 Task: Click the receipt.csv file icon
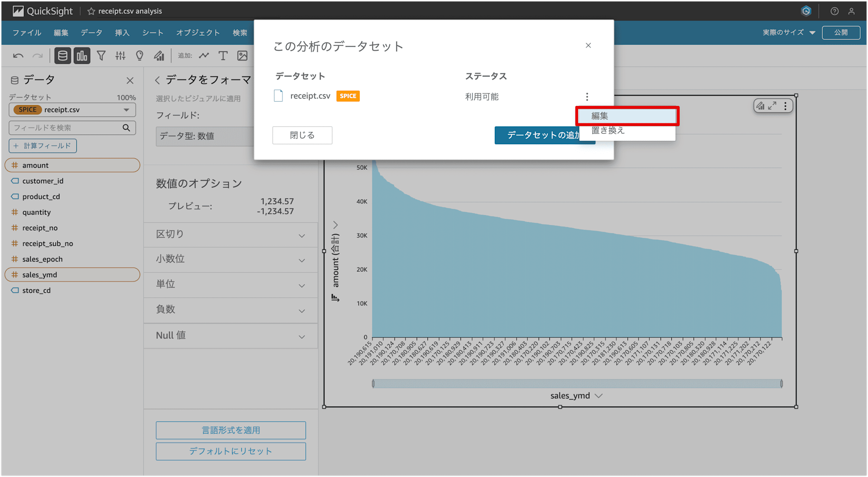click(x=278, y=96)
